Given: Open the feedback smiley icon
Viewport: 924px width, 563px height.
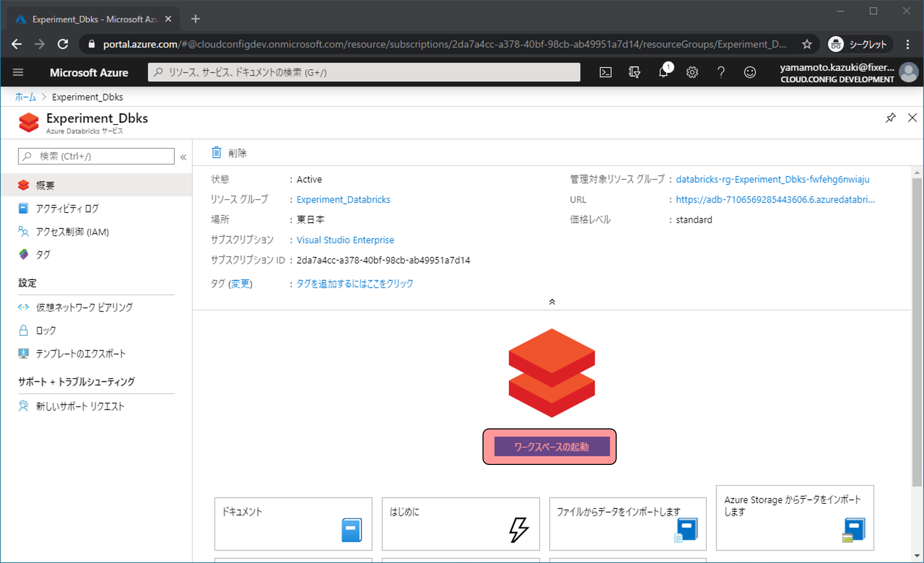Looking at the screenshot, I should tap(749, 73).
